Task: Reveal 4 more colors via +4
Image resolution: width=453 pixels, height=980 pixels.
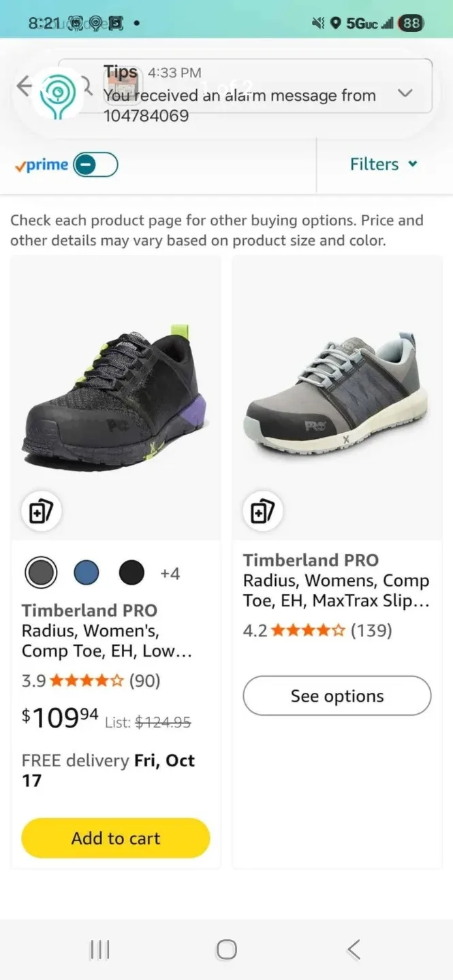Action: 170,573
